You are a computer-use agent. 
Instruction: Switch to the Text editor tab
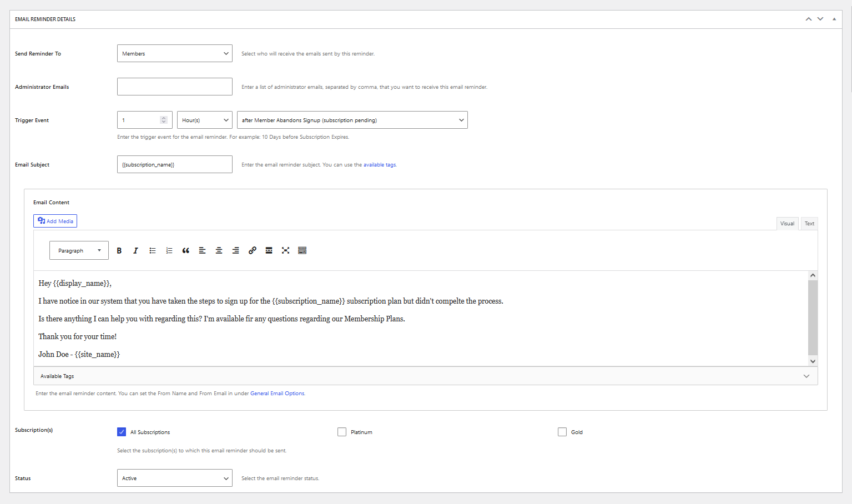coord(809,224)
